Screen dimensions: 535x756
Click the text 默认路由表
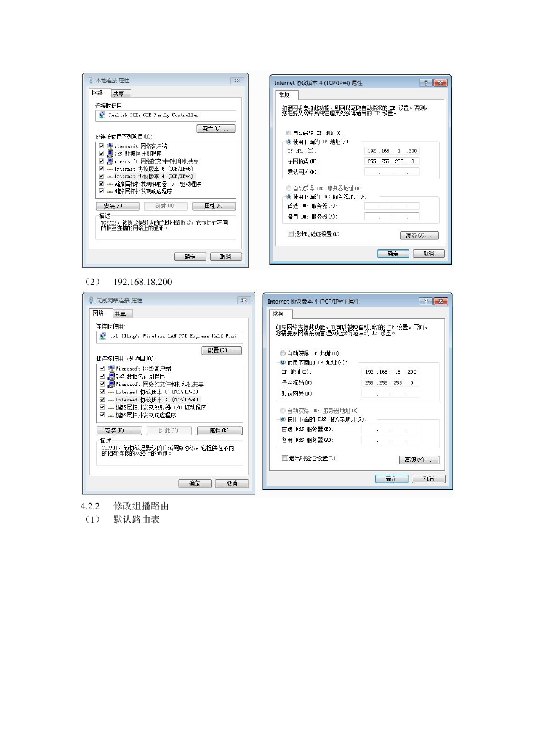coord(136,520)
